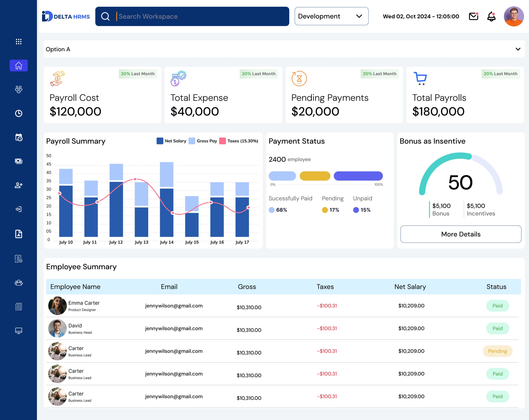Viewport: 529px width, 420px height.
Task: Click the Successfully Paid progress segment
Action: (282, 176)
